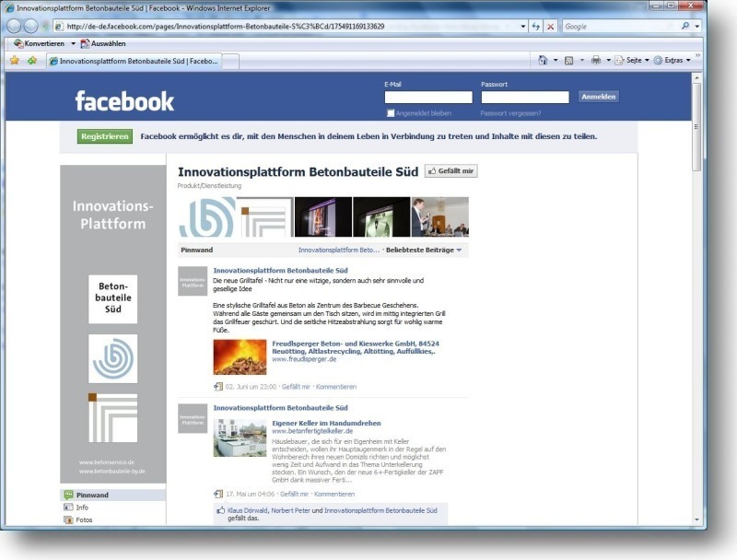Viewport: 737px width, 560px height.
Task: Click the Print icon in the toolbar
Action: [x=596, y=60]
